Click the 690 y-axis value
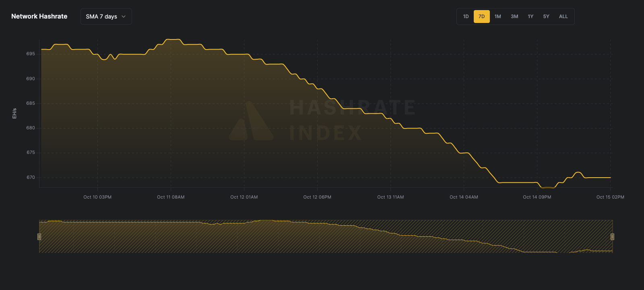The width and height of the screenshot is (644, 290). (31, 79)
